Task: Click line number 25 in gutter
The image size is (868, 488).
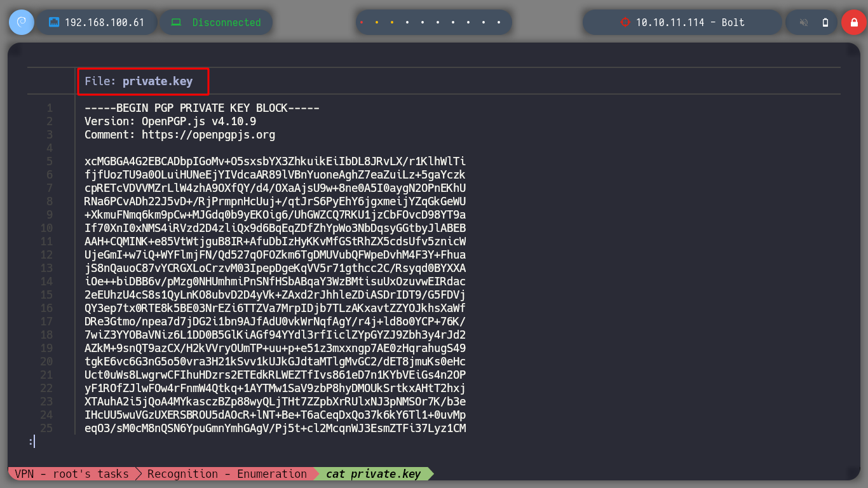Action: pos(46,428)
